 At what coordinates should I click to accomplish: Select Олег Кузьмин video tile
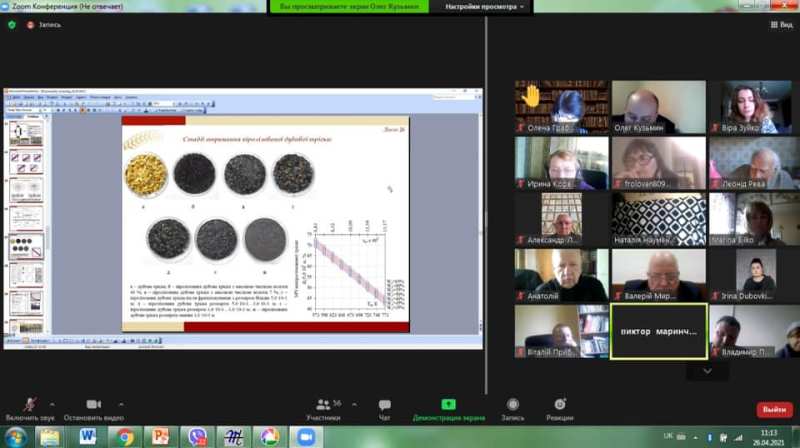click(x=659, y=107)
